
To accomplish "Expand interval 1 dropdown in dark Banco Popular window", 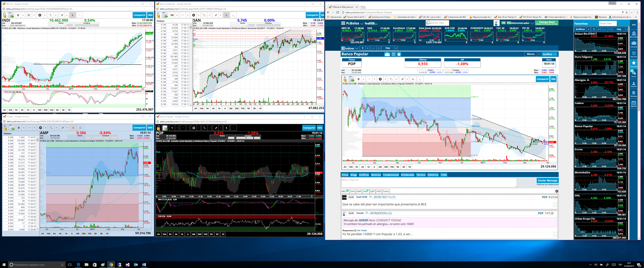I will click(x=177, y=128).
